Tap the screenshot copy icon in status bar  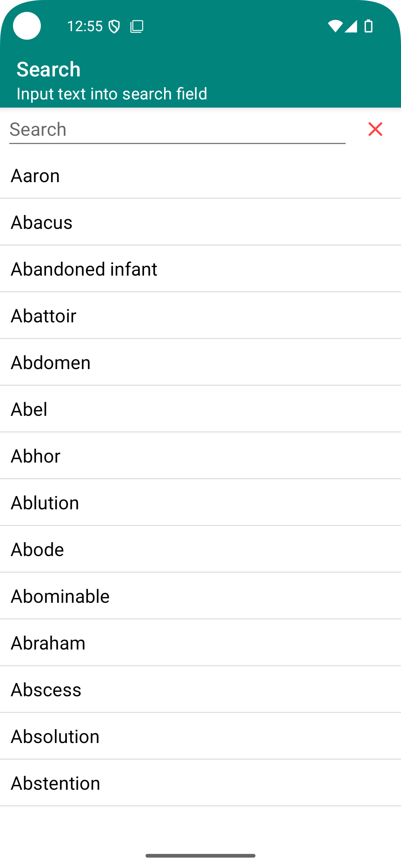(137, 27)
